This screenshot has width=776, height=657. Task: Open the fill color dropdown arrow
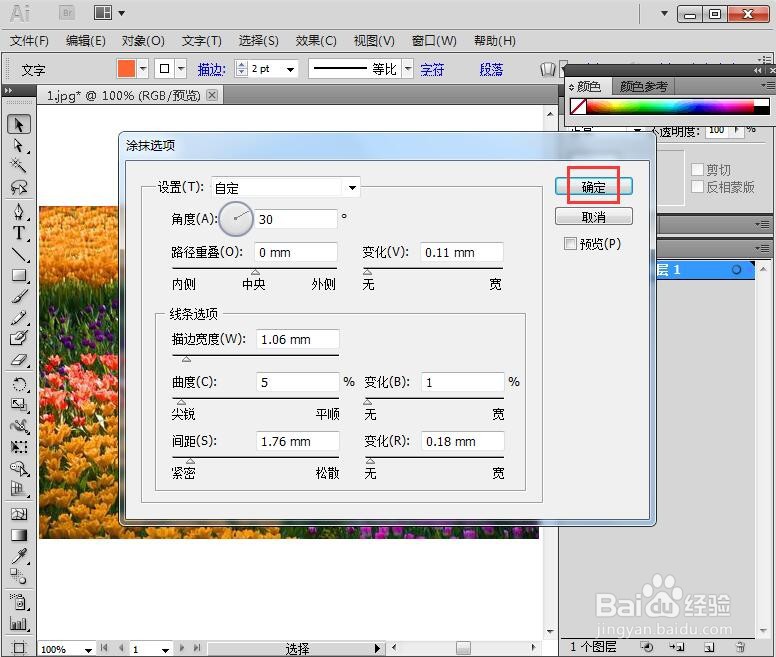tap(143, 69)
